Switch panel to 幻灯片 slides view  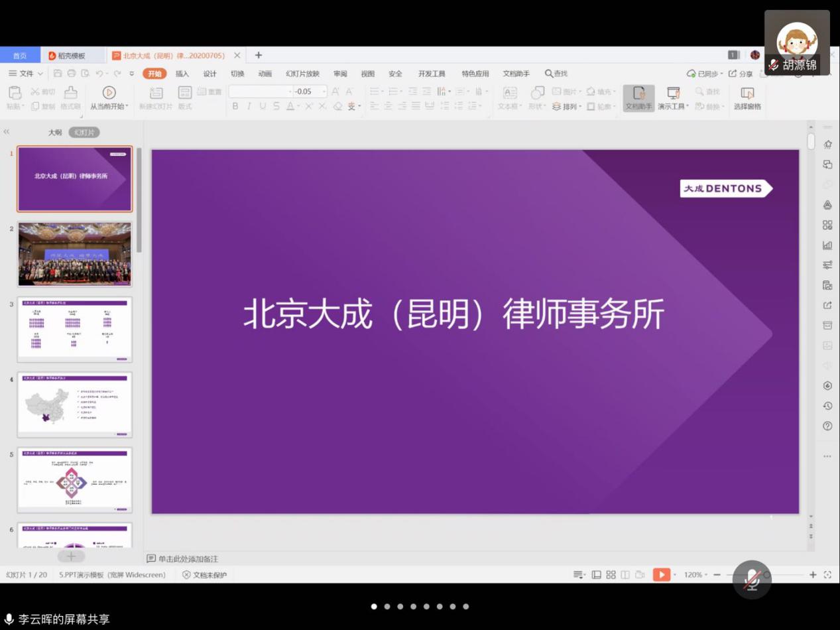tap(84, 133)
